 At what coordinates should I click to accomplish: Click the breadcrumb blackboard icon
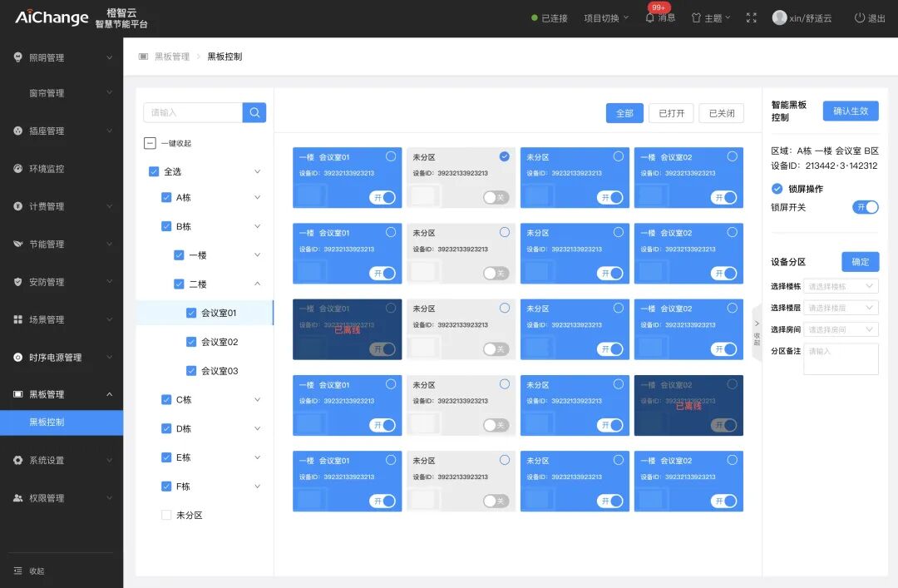143,57
